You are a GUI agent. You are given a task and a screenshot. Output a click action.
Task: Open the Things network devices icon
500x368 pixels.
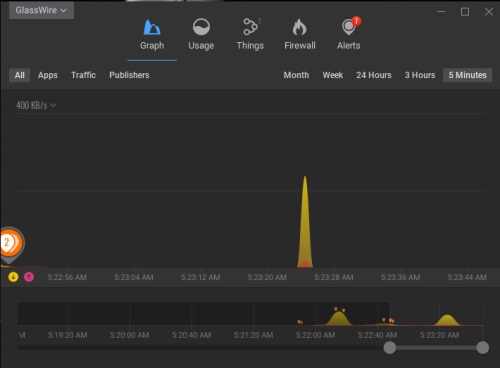click(251, 27)
